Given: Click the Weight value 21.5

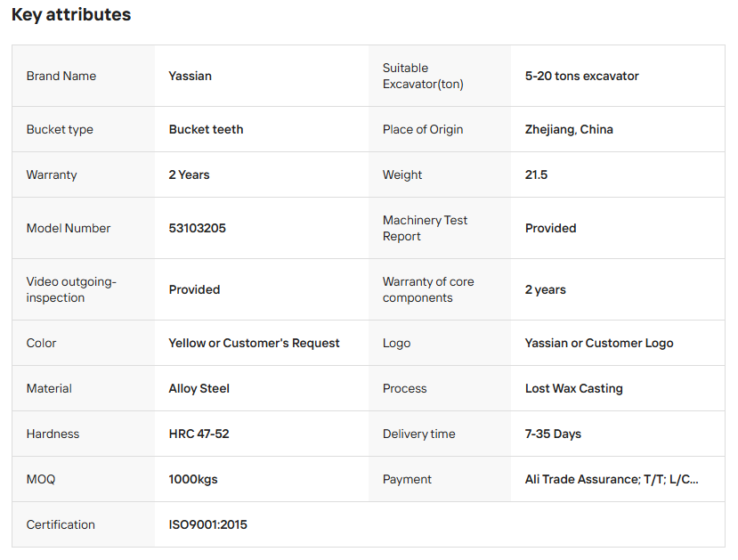Looking at the screenshot, I should click(536, 174).
